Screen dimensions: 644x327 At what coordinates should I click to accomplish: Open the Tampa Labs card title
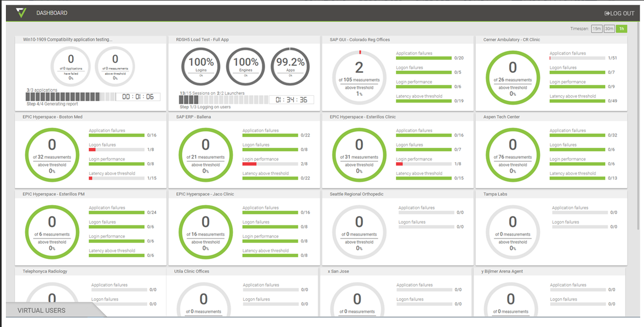495,194
